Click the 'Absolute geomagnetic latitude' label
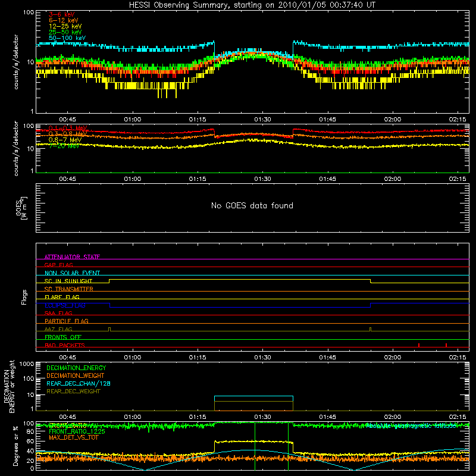 (411, 426)
